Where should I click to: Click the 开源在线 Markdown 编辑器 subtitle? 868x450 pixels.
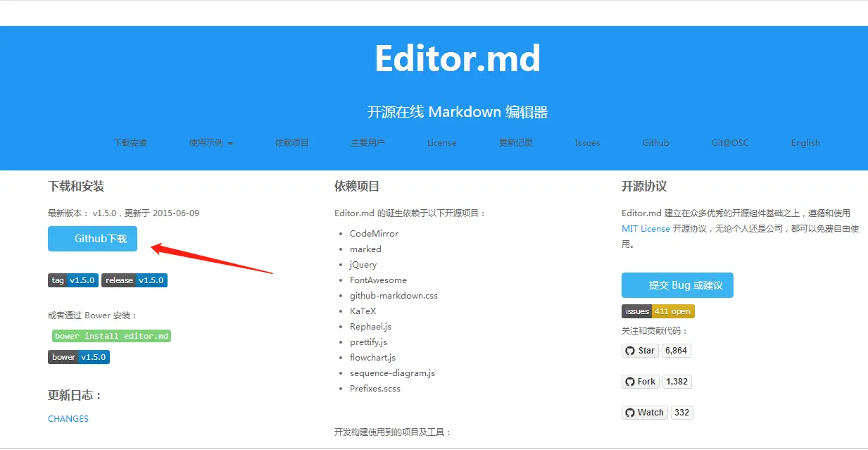pyautogui.click(x=458, y=112)
